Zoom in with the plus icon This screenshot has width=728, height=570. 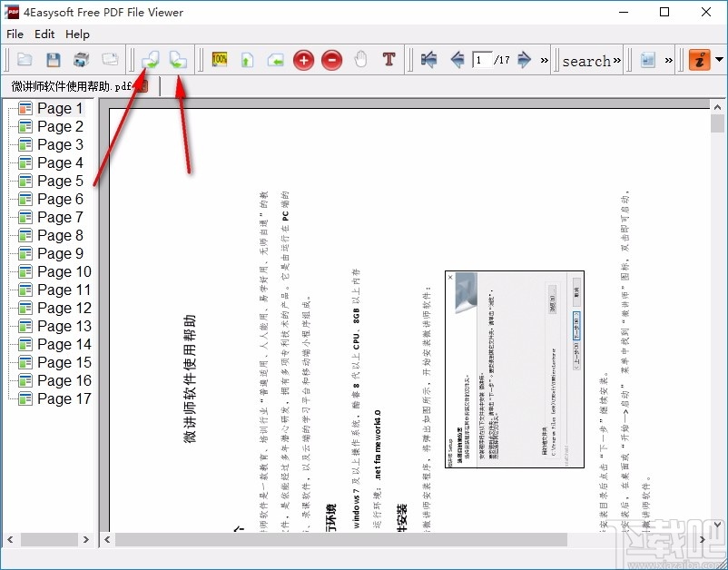[303, 59]
